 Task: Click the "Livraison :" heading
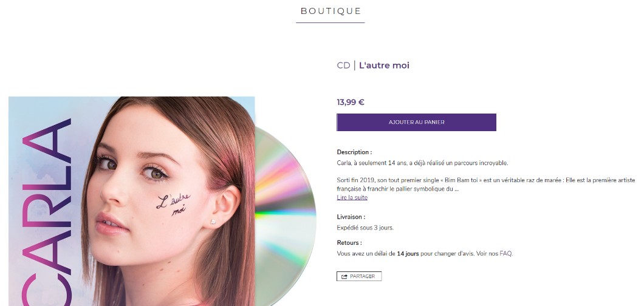coord(351,217)
